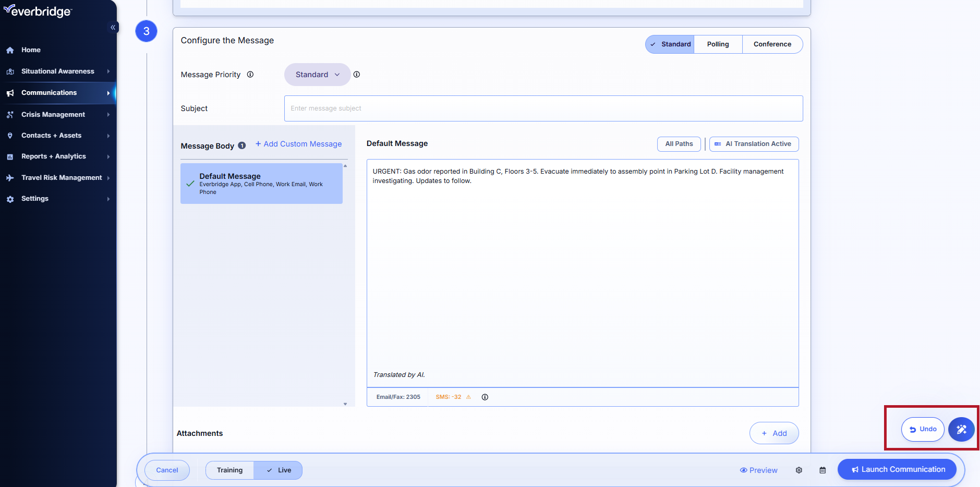
Task: Collapse the sidebar with double-chevron icon
Action: 113,27
